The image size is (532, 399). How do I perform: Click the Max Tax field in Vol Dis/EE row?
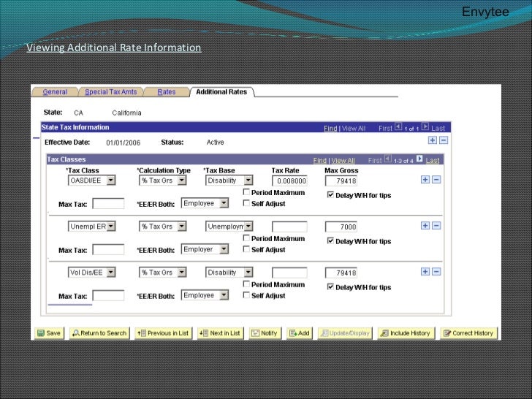108,295
